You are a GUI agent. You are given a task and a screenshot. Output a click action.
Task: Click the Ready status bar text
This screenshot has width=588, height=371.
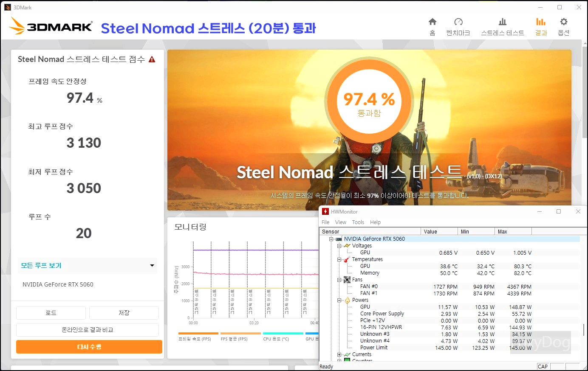(x=326, y=367)
